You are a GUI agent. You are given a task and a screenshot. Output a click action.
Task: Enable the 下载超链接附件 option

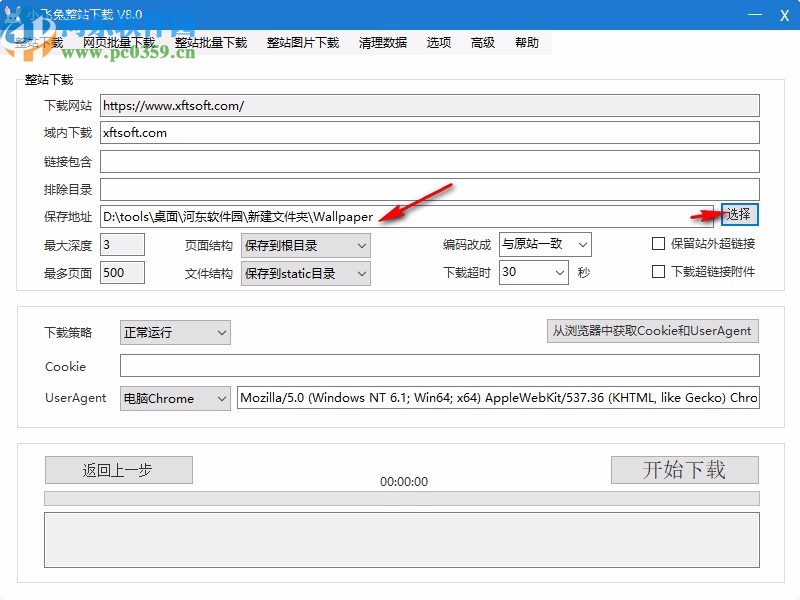pyautogui.click(x=658, y=271)
